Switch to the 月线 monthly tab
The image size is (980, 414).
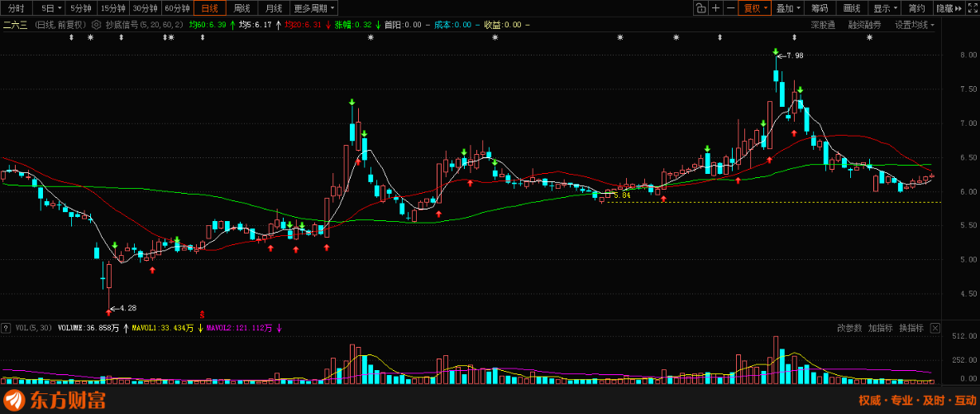tap(273, 8)
